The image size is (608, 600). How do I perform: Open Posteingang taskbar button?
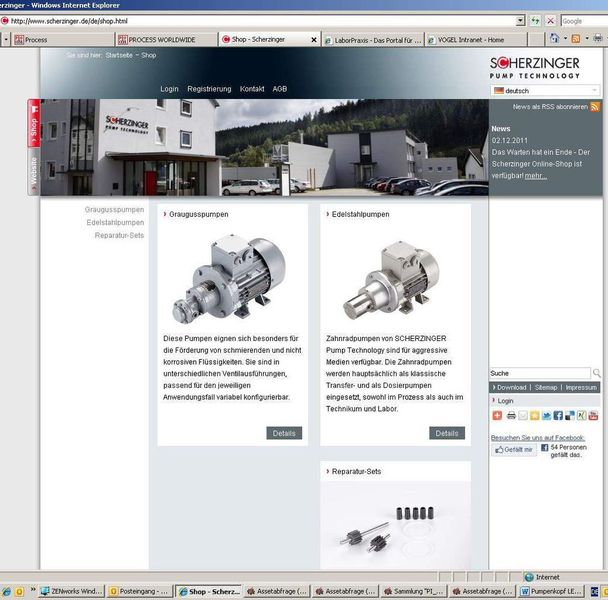click(140, 591)
